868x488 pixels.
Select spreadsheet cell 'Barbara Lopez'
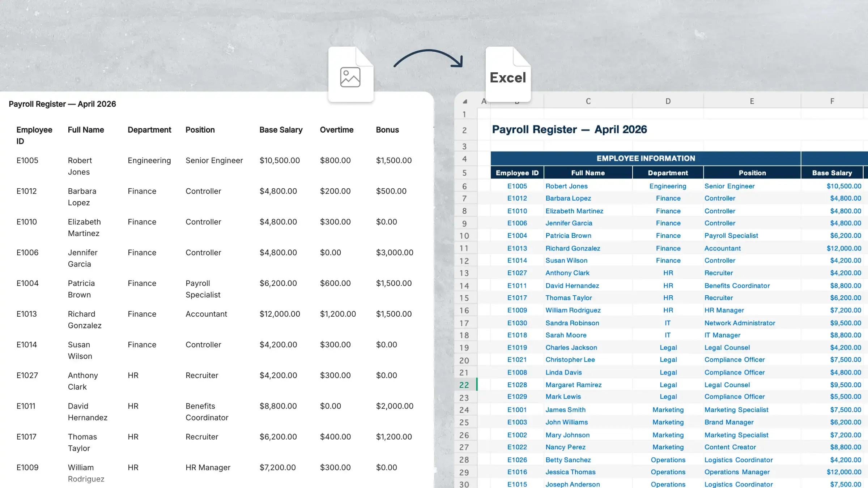click(588, 198)
